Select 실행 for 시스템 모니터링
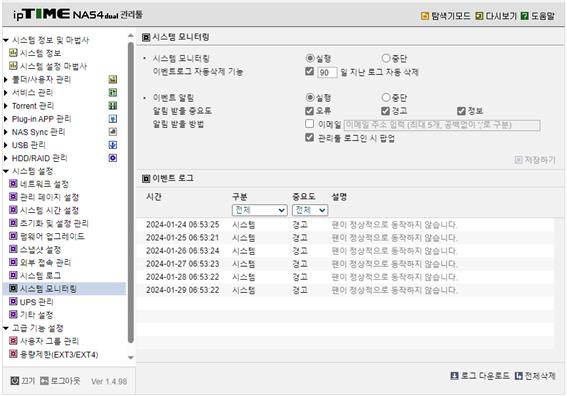Viewport: 567px width, 396px height. [x=310, y=58]
